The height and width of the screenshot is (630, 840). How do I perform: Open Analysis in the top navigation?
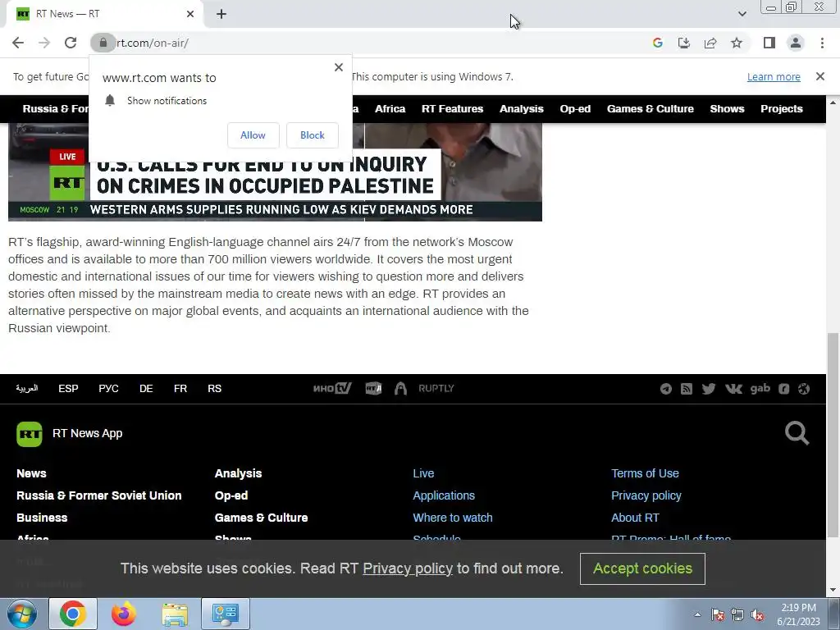521,109
